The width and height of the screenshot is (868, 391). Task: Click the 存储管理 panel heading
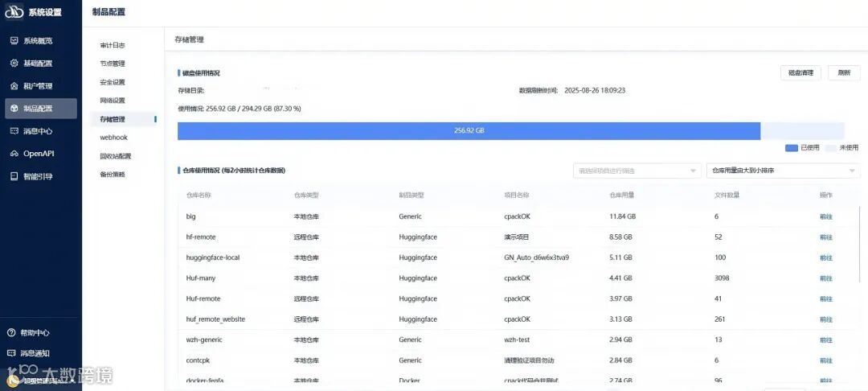tap(190, 40)
